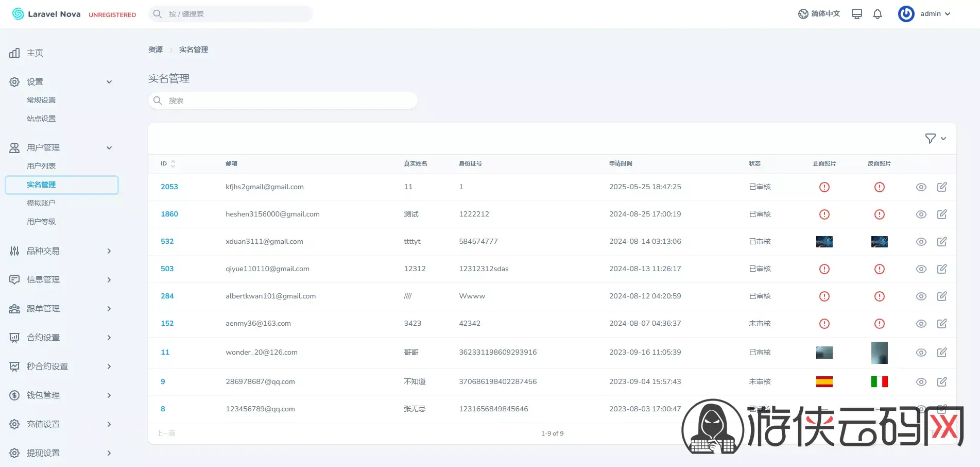Click the eye icon for ID 152
This screenshot has width=980, height=467.
(921, 324)
